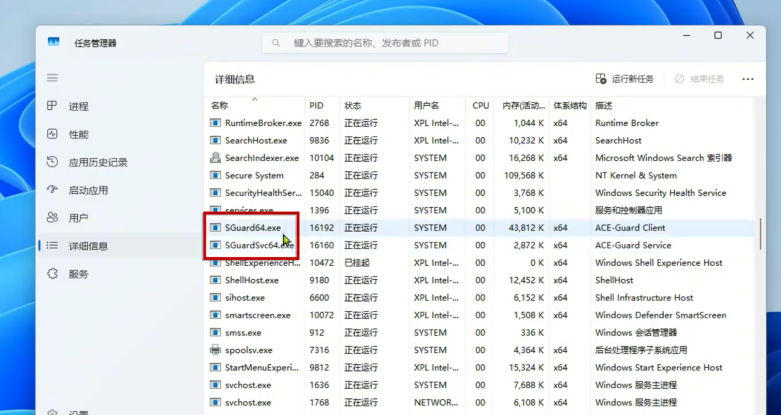Image resolution: width=781 pixels, height=415 pixels.
Task: Click the Task Manager app icon in title bar
Action: (53, 42)
